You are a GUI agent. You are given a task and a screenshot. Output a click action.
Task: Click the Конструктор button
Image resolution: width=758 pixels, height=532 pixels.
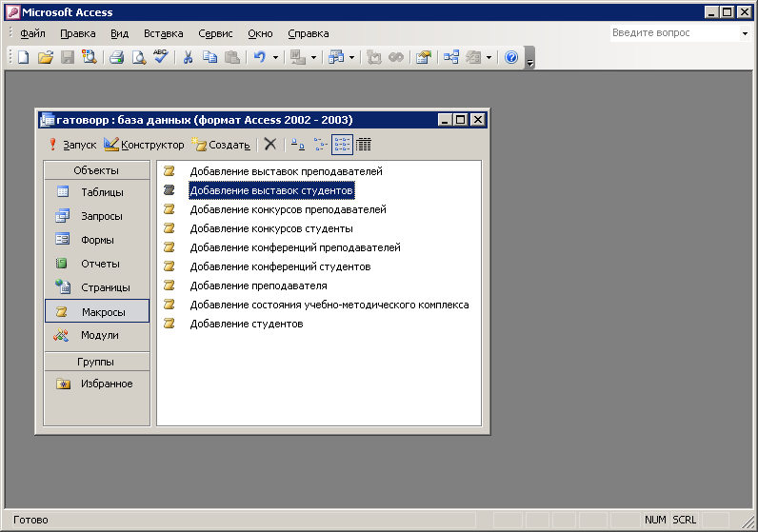[144, 145]
